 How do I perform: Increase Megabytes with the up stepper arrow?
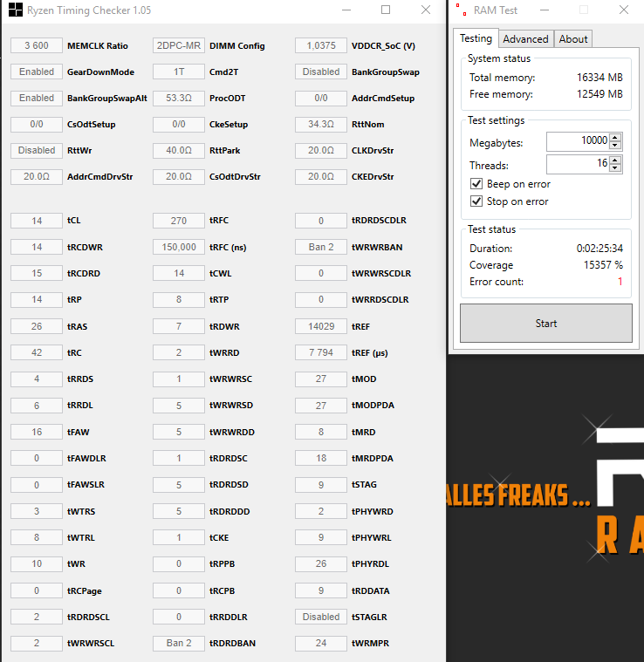pyautogui.click(x=615, y=137)
